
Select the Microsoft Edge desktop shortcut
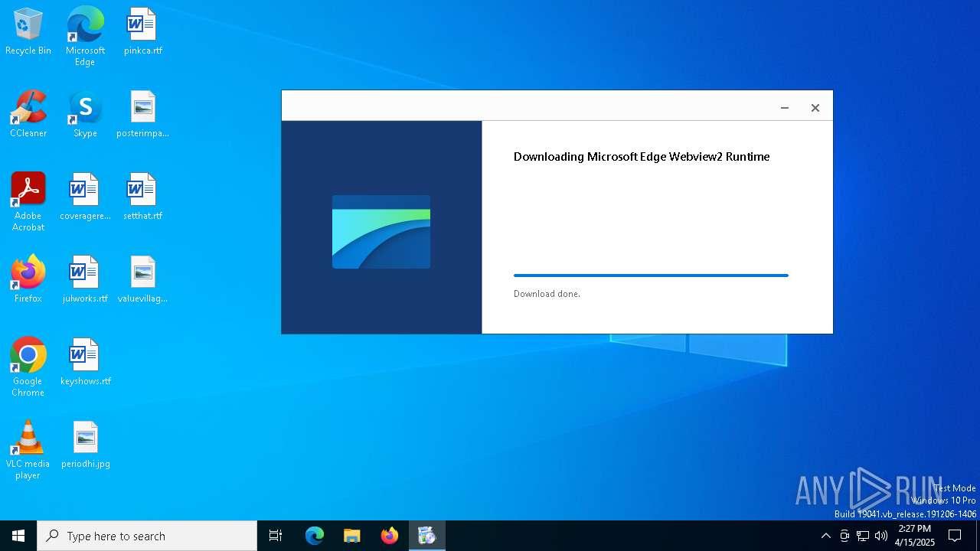[85, 37]
